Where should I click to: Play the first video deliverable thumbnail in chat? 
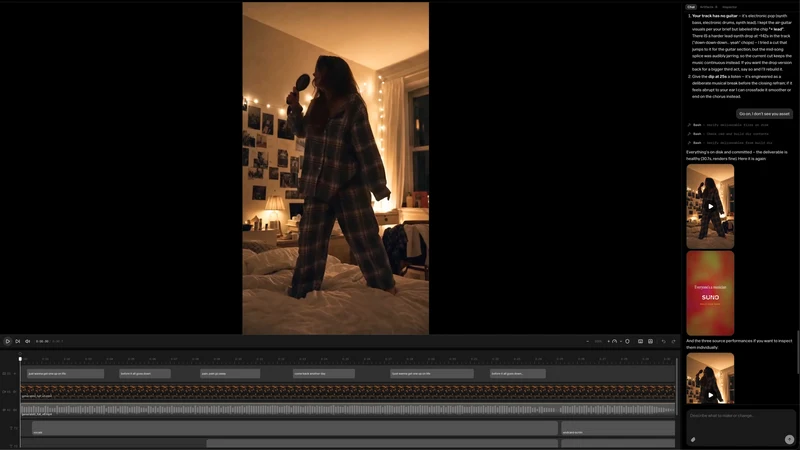(x=710, y=206)
